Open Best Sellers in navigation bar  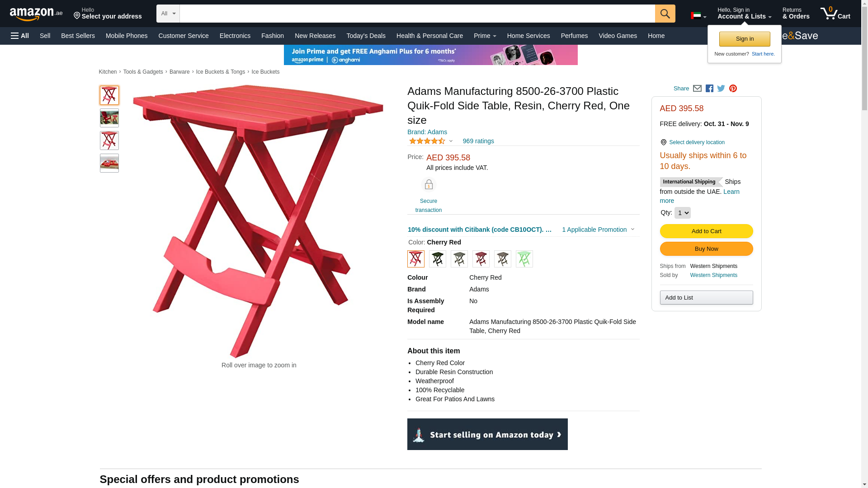point(78,36)
